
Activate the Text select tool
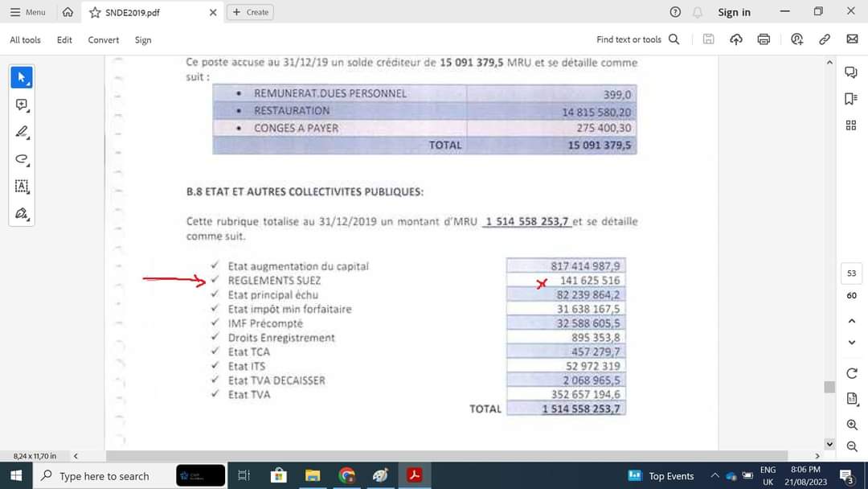point(22,187)
